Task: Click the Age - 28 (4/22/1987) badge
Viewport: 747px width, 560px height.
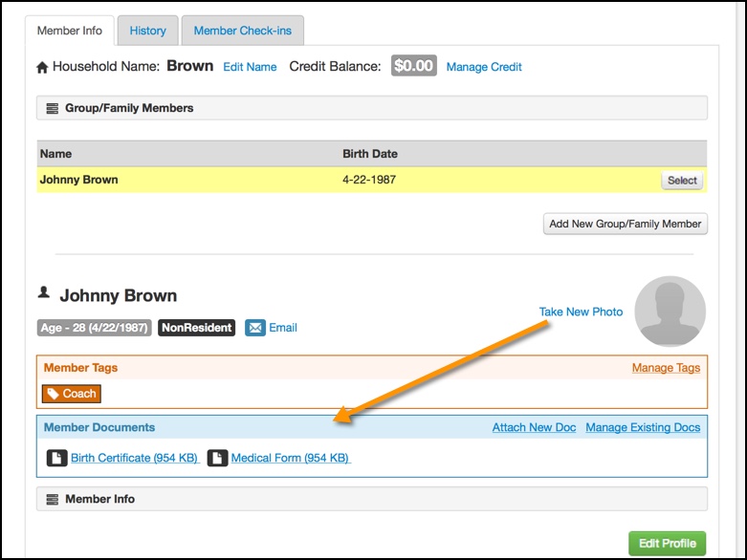Action: [95, 328]
